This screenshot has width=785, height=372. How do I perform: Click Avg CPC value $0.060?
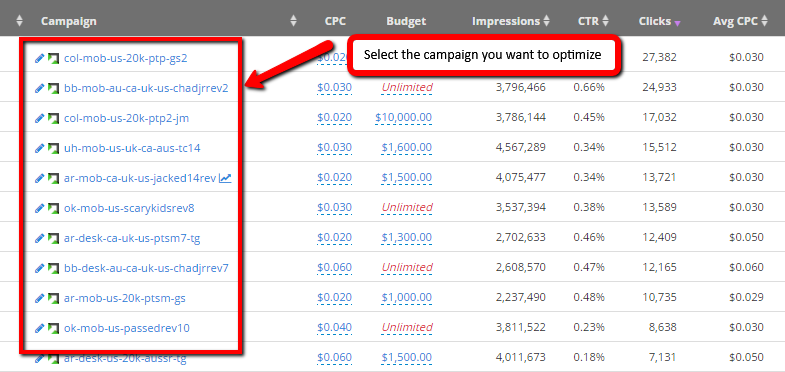(x=746, y=268)
